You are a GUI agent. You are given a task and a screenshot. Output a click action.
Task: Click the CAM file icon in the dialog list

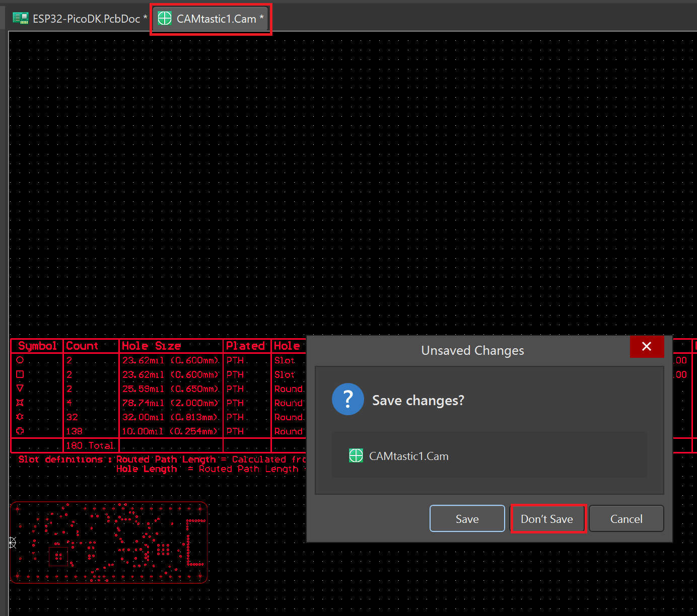click(356, 456)
